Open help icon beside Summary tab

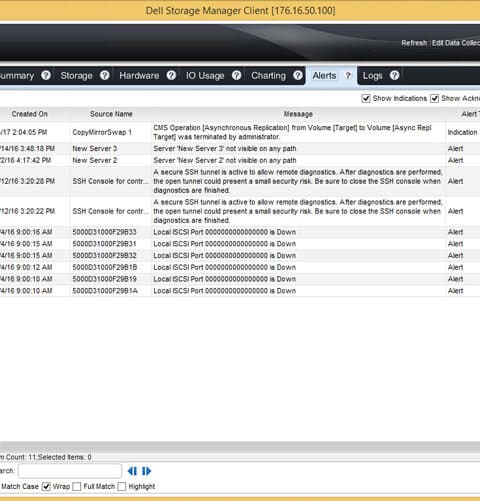[x=46, y=75]
